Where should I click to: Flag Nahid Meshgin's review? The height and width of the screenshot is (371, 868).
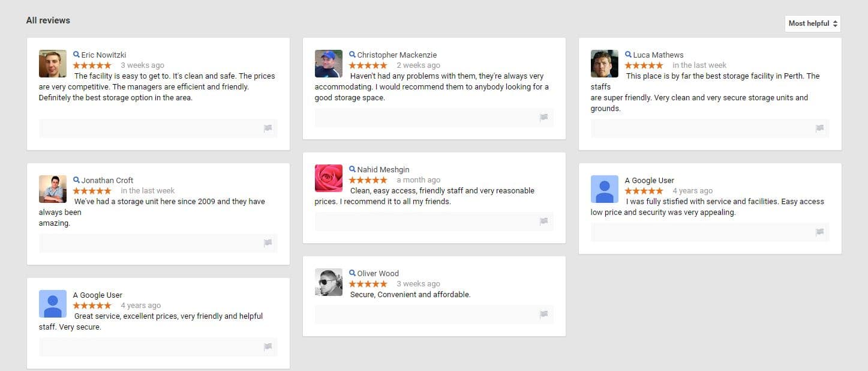[x=544, y=222]
